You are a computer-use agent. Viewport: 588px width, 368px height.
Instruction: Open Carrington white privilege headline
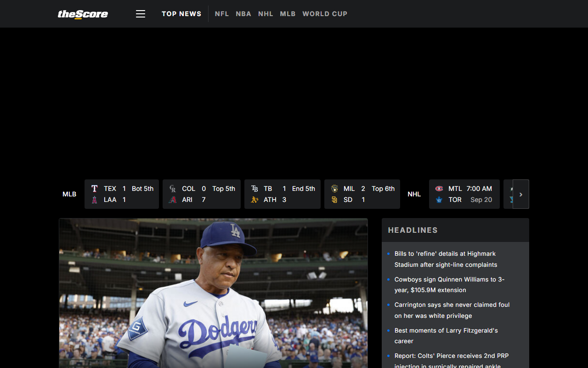(452, 310)
